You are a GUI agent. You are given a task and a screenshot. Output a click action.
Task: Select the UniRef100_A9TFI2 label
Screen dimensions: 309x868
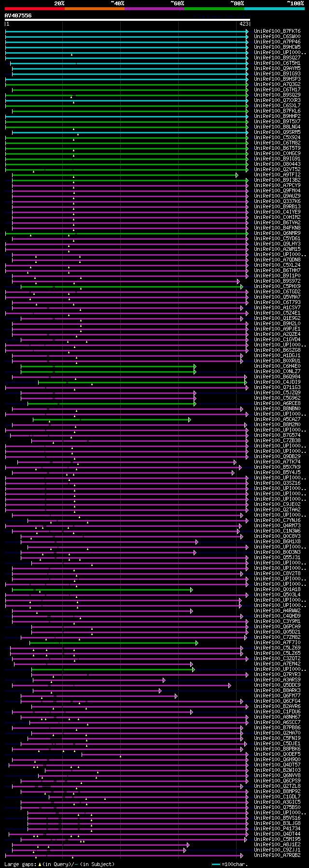(277, 174)
